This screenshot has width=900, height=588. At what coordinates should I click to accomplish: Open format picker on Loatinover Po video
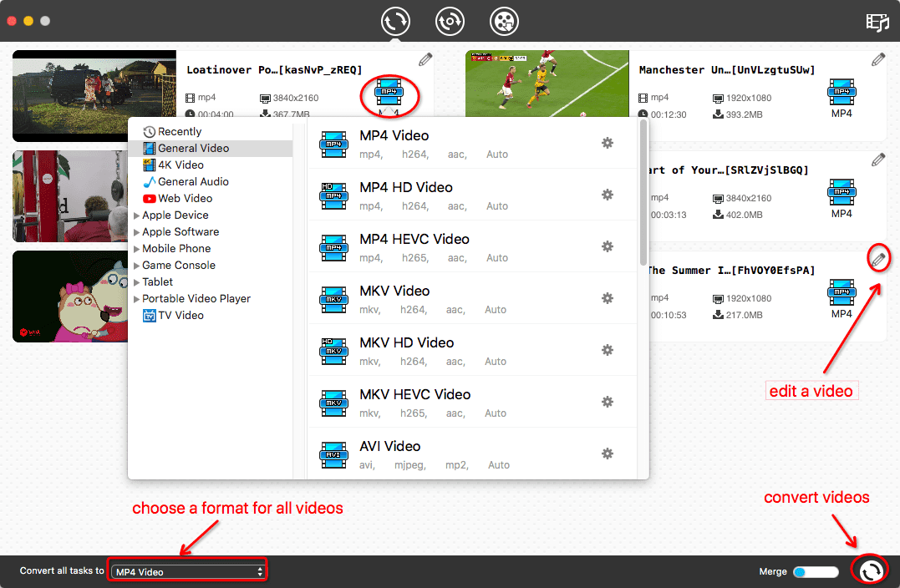[x=389, y=92]
